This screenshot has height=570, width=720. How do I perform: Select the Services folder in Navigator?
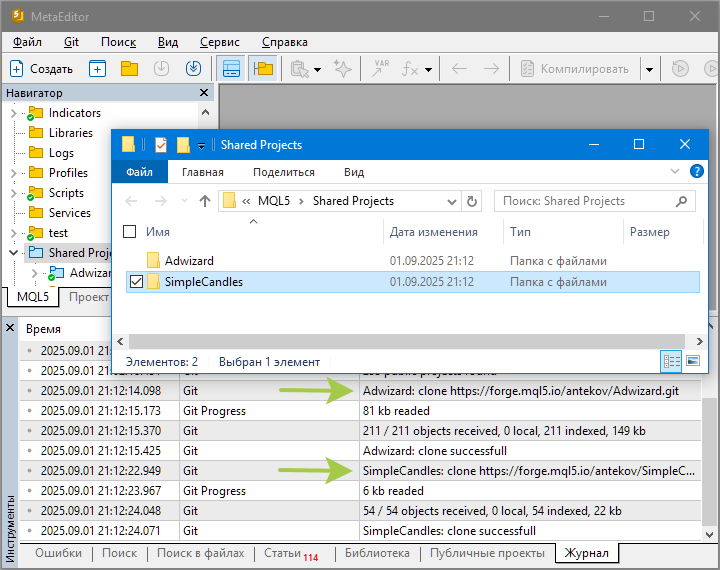tap(70, 213)
